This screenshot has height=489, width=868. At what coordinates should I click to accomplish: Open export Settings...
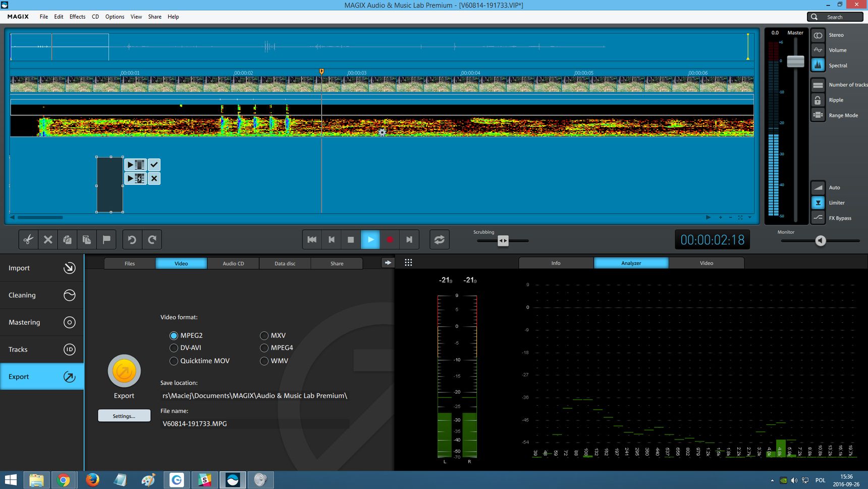pos(124,416)
